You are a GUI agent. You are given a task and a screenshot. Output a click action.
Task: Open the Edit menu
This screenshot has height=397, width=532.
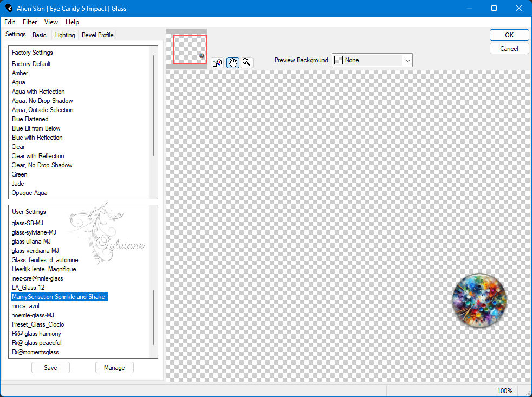(10, 22)
